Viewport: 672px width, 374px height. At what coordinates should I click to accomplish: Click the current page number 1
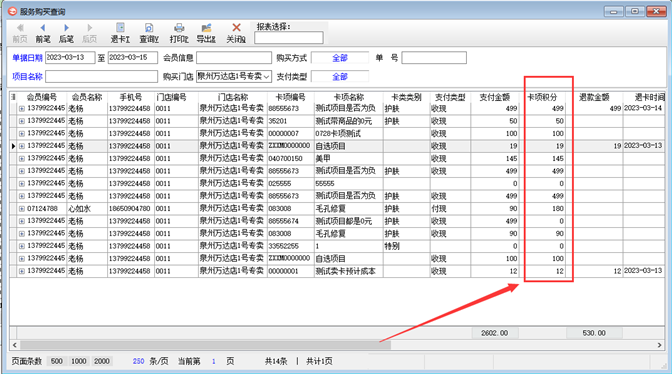pyautogui.click(x=213, y=362)
